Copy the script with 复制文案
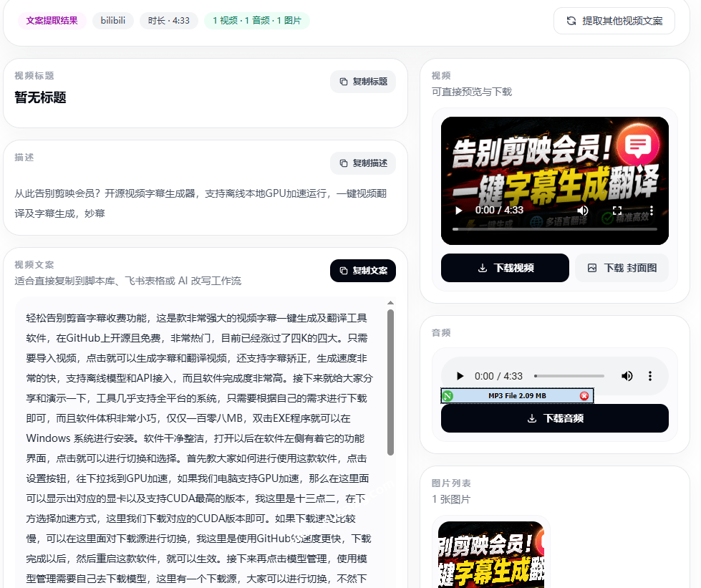701x588 pixels. pyautogui.click(x=362, y=271)
